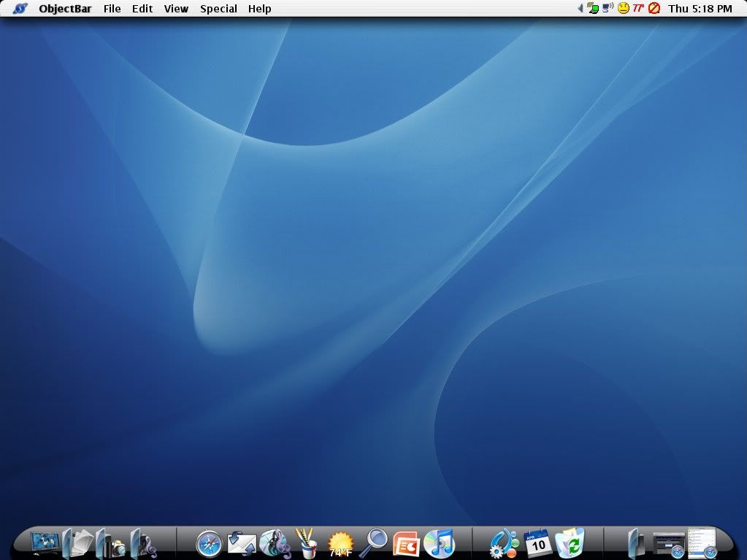The height and width of the screenshot is (560, 747).
Task: Open the recycle bin icon in dock
Action: click(570, 543)
